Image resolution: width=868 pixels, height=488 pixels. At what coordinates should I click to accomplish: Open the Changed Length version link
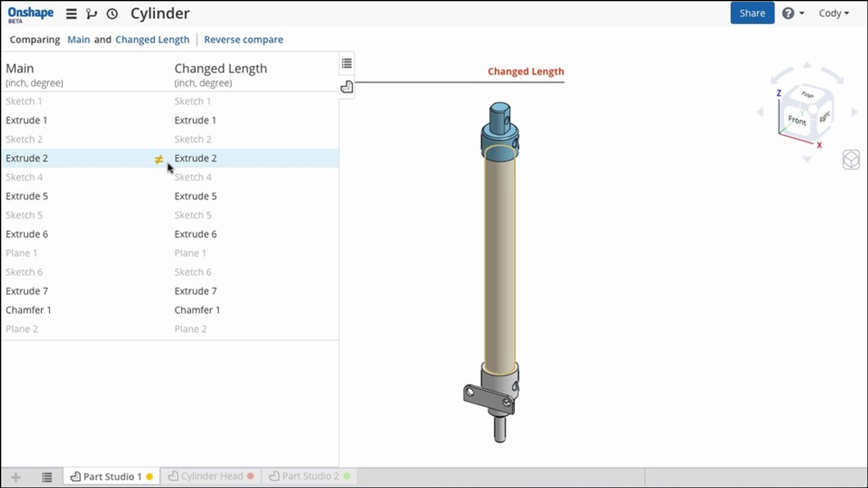[152, 40]
